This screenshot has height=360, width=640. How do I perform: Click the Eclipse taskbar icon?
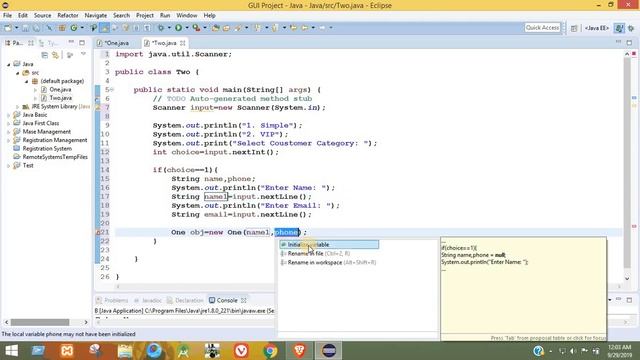coord(329,351)
